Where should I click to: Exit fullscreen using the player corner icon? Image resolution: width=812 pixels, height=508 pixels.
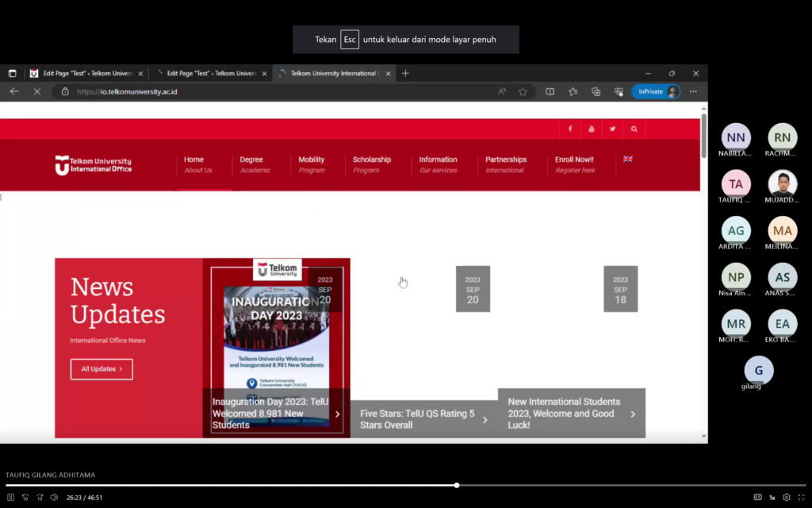(x=801, y=497)
